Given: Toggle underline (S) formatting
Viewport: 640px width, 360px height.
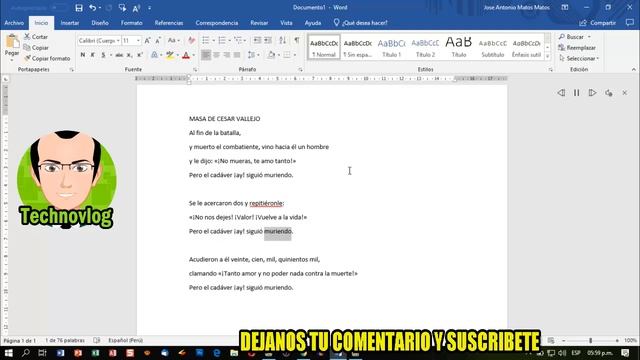Looking at the screenshot, I should click(103, 55).
